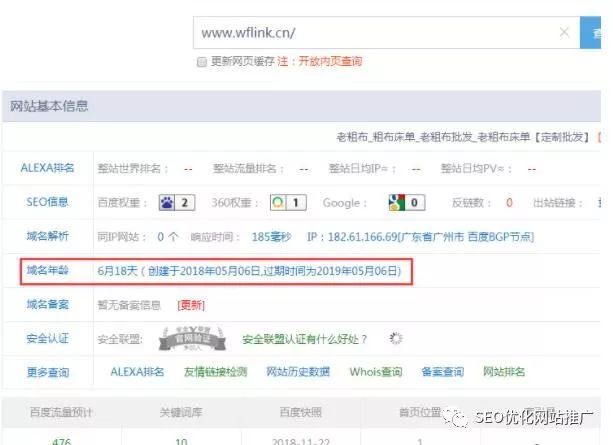The width and height of the screenshot is (613, 445).
Task: Click the blue query button next to URL
Action: 590,33
